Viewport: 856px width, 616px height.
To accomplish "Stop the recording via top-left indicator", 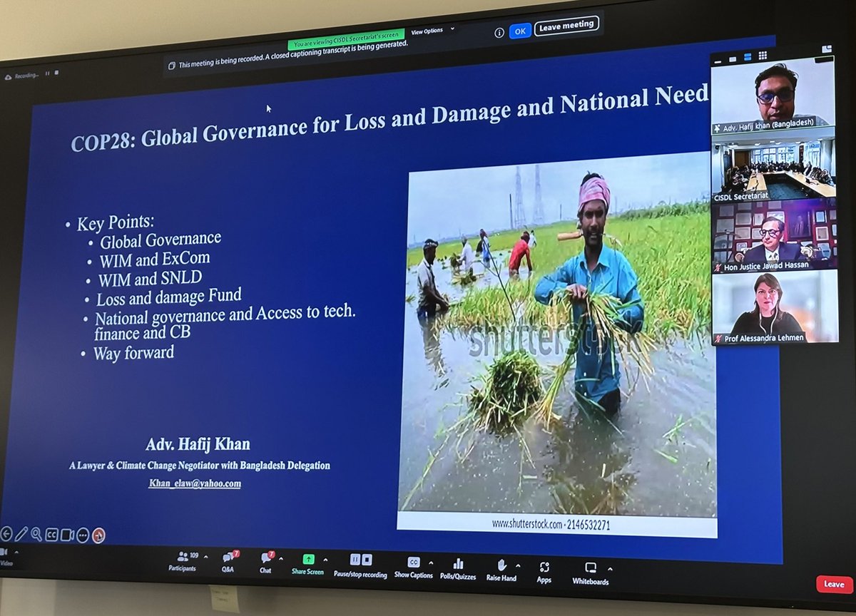I will coord(57,73).
